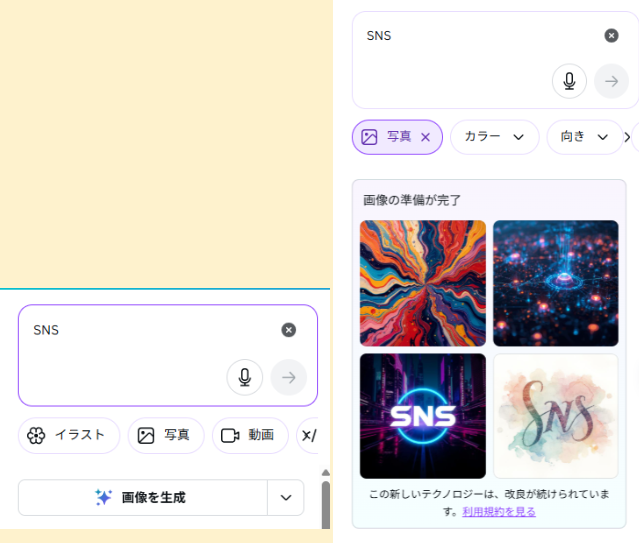Remove the active 写真 filter via its X
This screenshot has width=639, height=543.
click(425, 137)
